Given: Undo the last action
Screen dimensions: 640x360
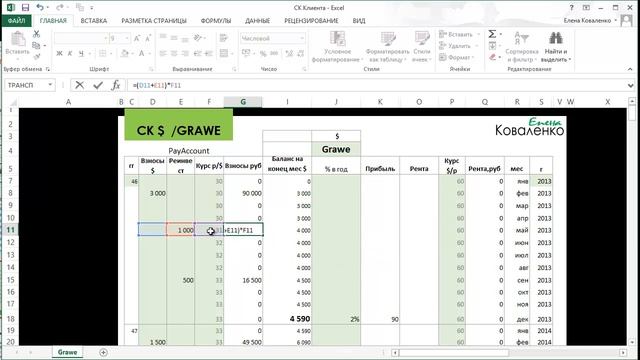Looking at the screenshot, I should [x=40, y=7].
